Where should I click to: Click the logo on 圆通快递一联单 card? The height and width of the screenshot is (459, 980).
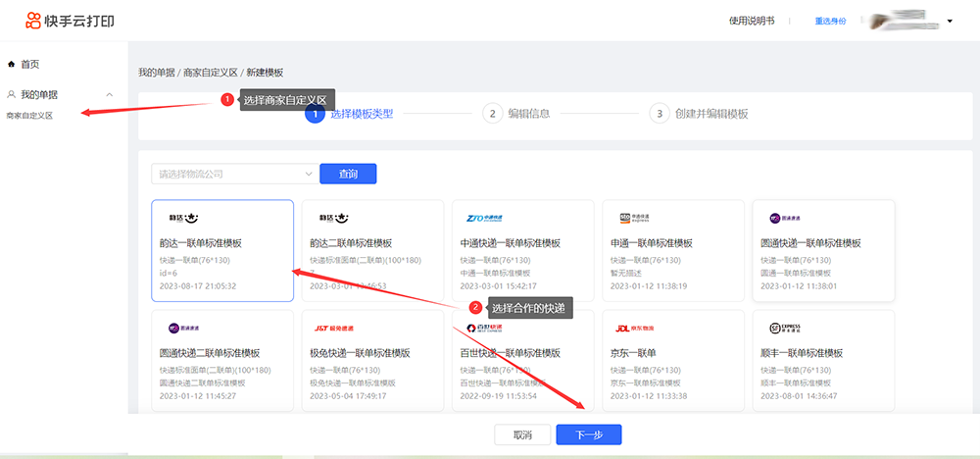785,219
